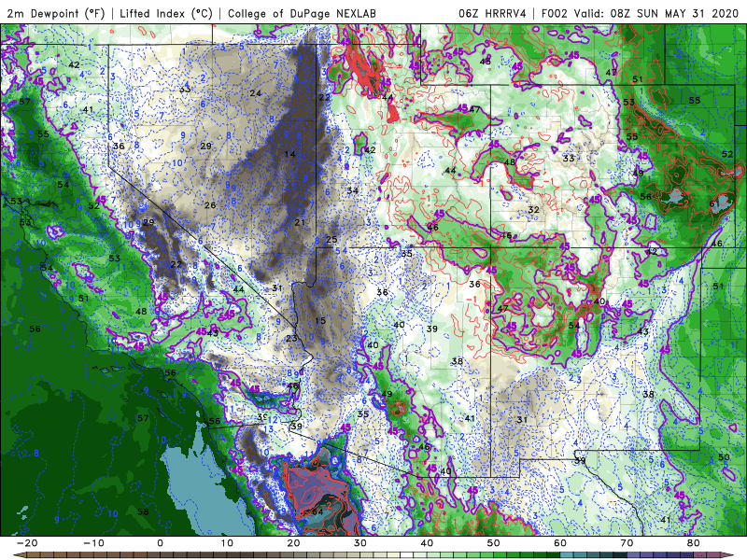Click the '32' dewpoint value on map
Viewport: 747px width, 560px height.
[533, 209]
